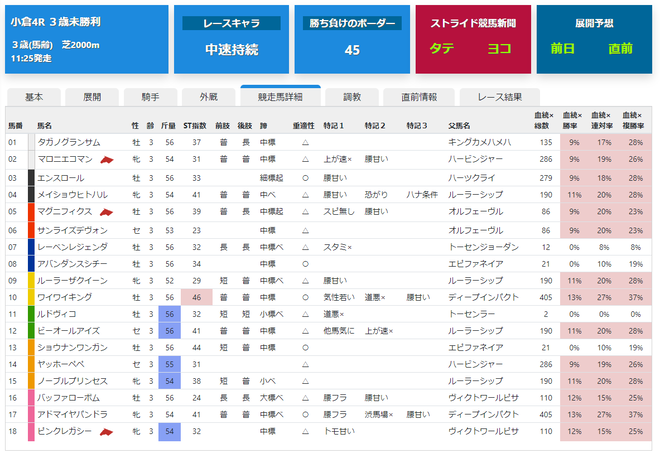Screen dimensions: 660x458
Task: Click sire name ハーツクライ
Action: pyautogui.click(x=471, y=178)
